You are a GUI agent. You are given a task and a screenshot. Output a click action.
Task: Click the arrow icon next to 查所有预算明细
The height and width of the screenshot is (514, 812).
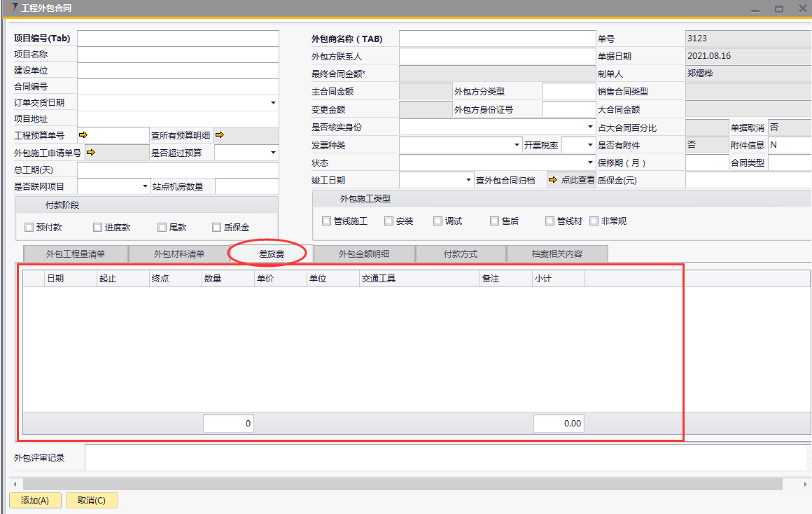click(x=219, y=135)
